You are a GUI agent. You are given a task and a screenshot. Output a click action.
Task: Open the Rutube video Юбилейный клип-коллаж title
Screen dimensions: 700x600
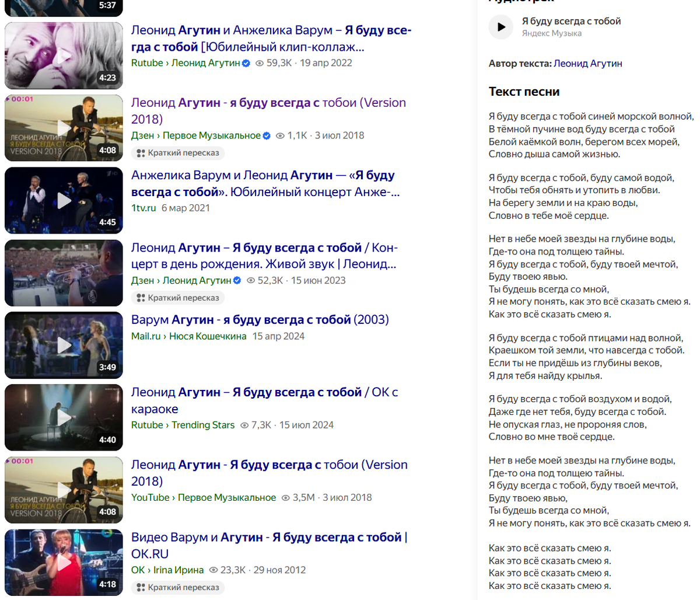271,39
